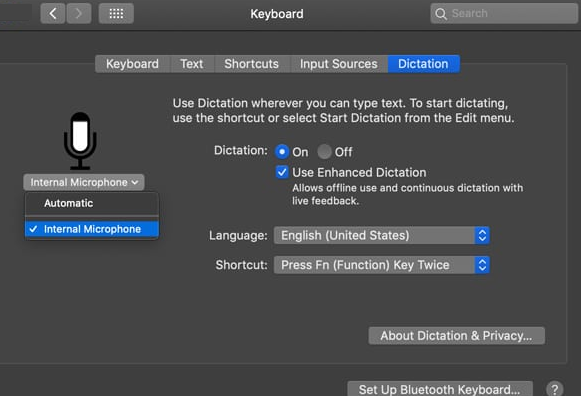This screenshot has height=396, width=581.
Task: Click the 'Use Dictation wherever you can type' description
Action: pyautogui.click(x=343, y=110)
